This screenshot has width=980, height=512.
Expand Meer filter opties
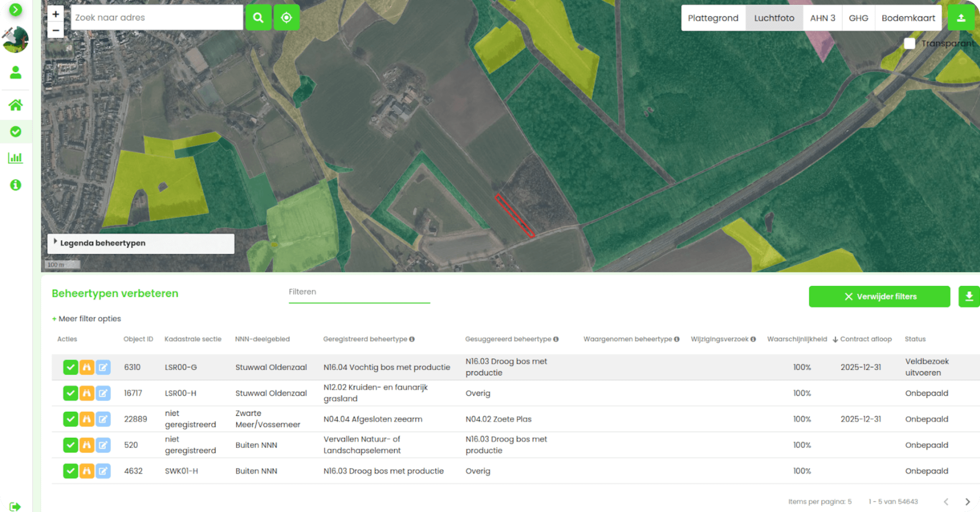click(x=87, y=319)
